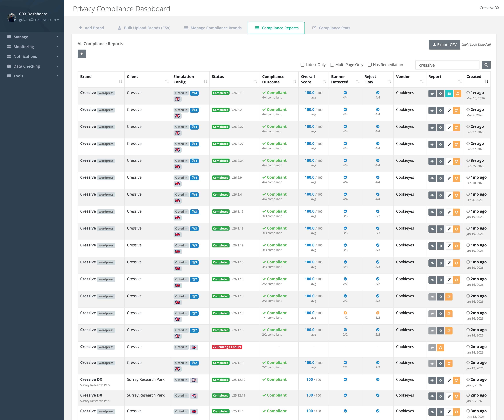Click the magic wand icon in the second row
Viewport: 504px width, 420px height.
pyautogui.click(x=449, y=110)
